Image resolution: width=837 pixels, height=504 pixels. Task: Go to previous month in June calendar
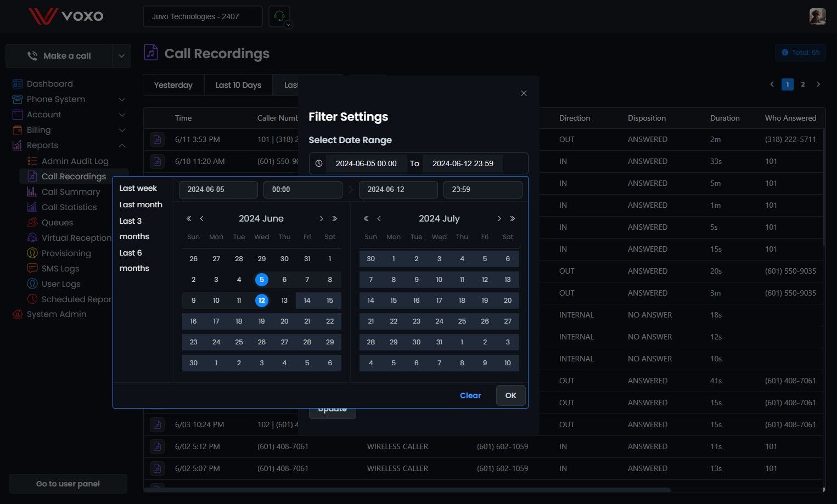[202, 219]
